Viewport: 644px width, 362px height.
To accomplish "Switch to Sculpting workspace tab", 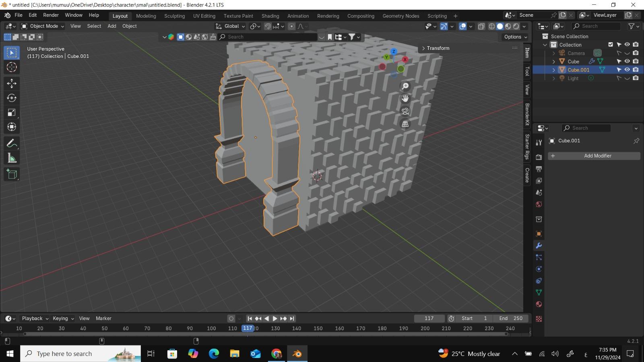I will (174, 16).
